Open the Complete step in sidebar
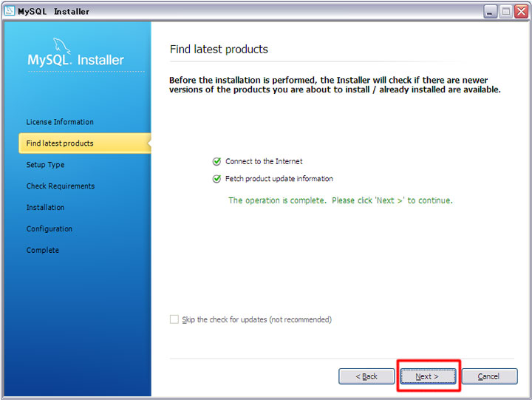The image size is (532, 400). click(42, 250)
